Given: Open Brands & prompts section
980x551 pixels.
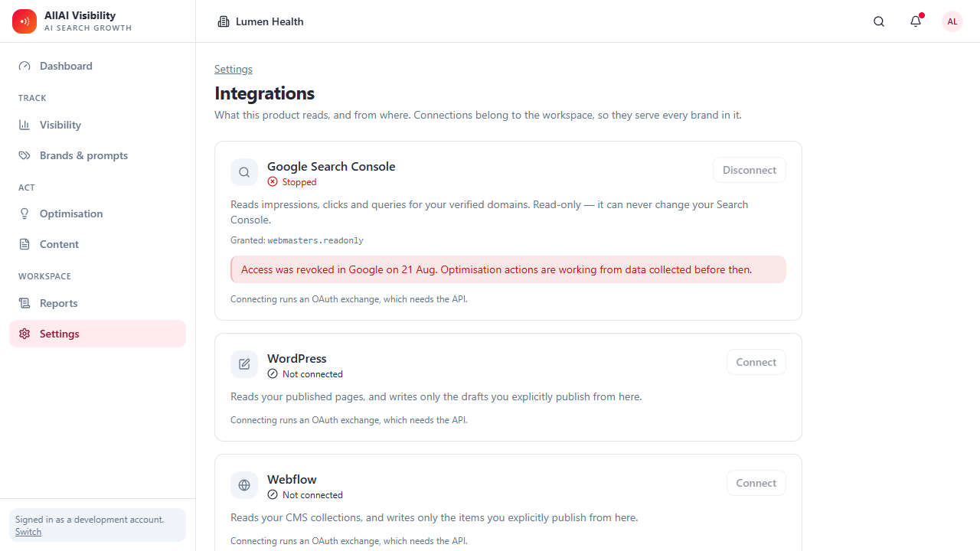Looking at the screenshot, I should tap(97, 155).
